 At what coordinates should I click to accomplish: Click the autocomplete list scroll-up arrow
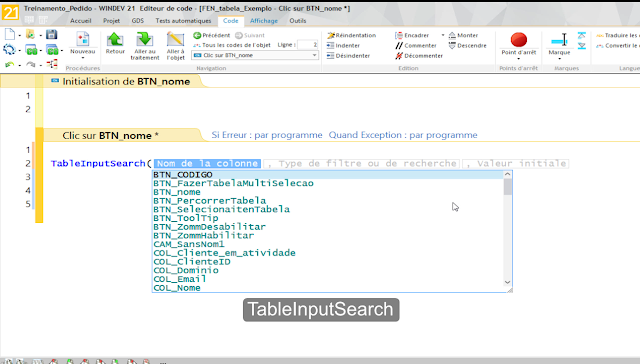(x=507, y=174)
